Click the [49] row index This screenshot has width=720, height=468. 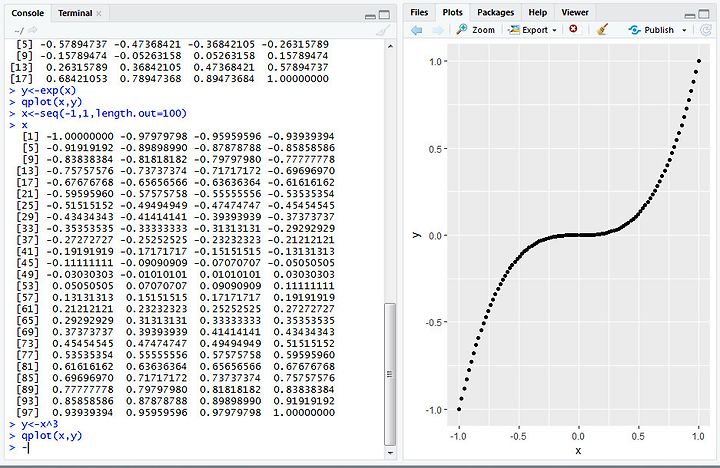28,274
